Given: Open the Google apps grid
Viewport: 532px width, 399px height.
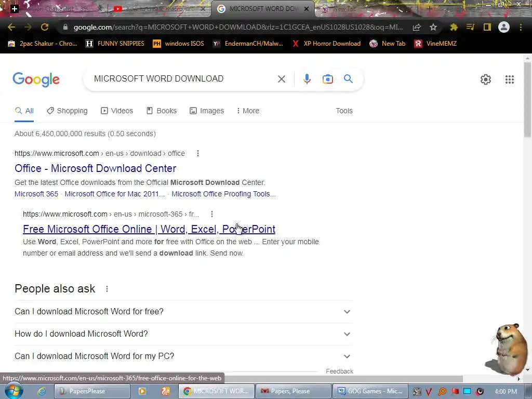Looking at the screenshot, I should (509, 79).
